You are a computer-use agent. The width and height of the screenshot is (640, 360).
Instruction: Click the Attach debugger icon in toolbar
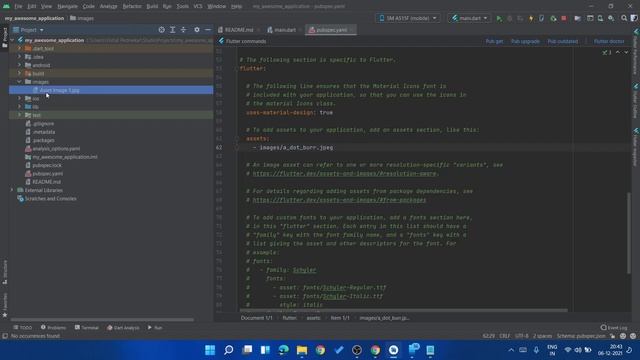click(x=553, y=18)
